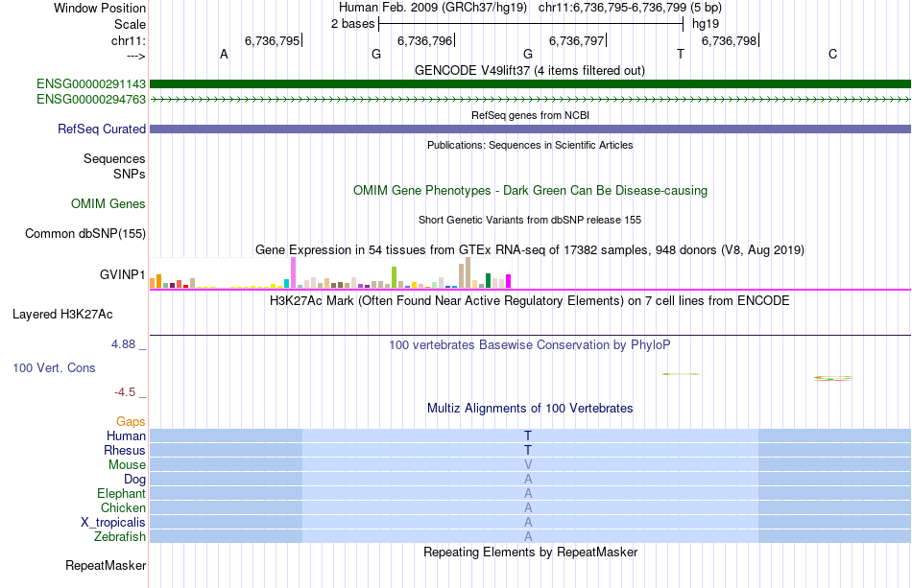Click the dark green ENSG00000291143 gene bar

pos(530,84)
